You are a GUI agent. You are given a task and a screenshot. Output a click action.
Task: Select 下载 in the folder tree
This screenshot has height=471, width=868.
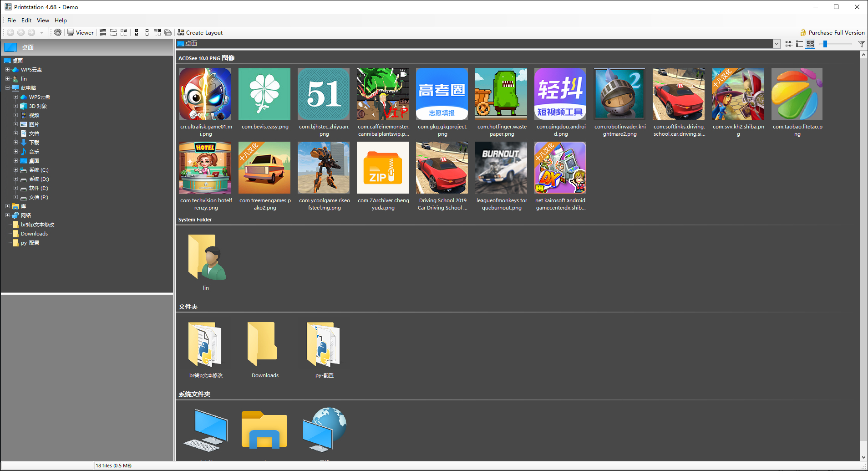[x=34, y=143]
